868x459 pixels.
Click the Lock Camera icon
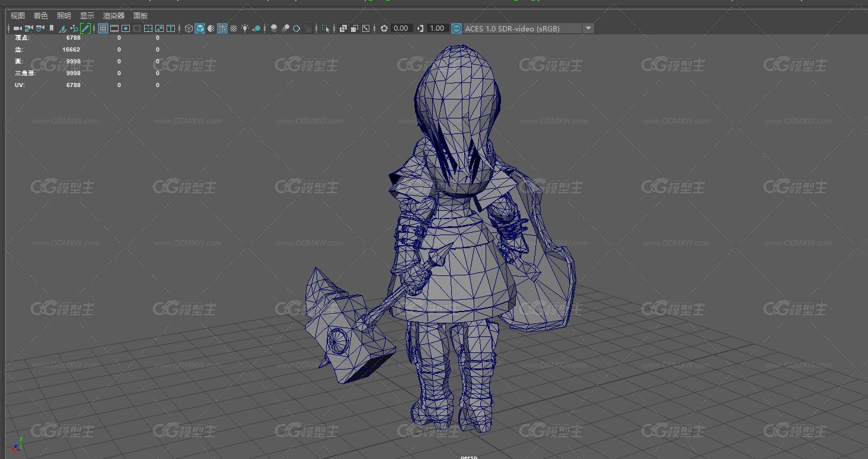[28, 28]
